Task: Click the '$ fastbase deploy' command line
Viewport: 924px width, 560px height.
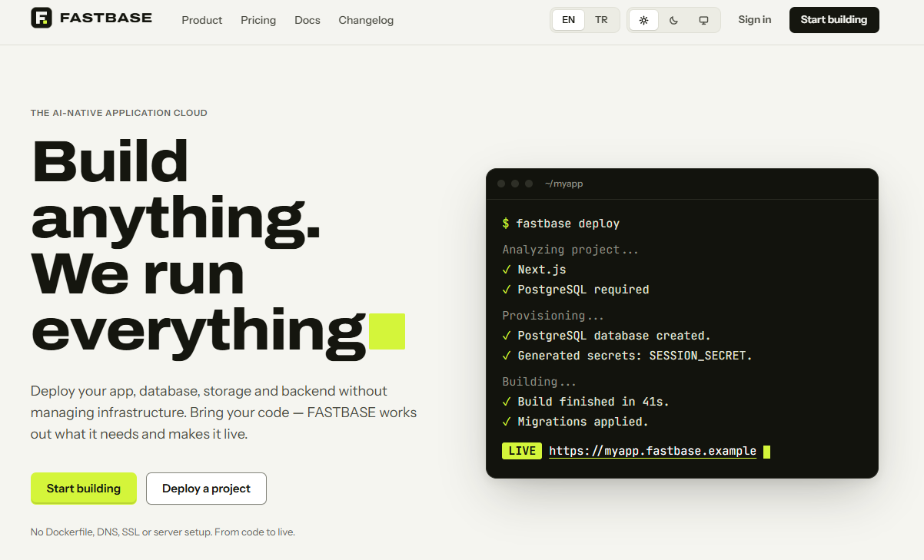Action: click(561, 224)
